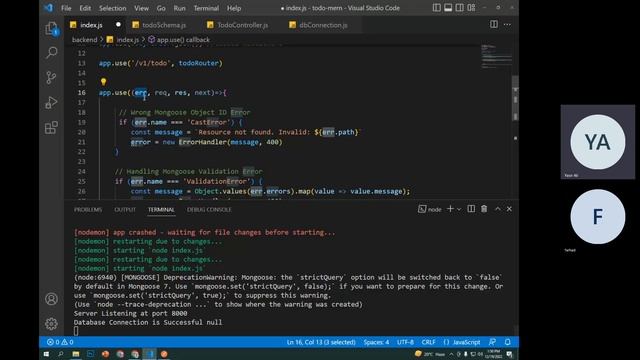Kill terminal with trash icon
Image resolution: width=640 pixels, height=360 pixels.
click(484, 209)
